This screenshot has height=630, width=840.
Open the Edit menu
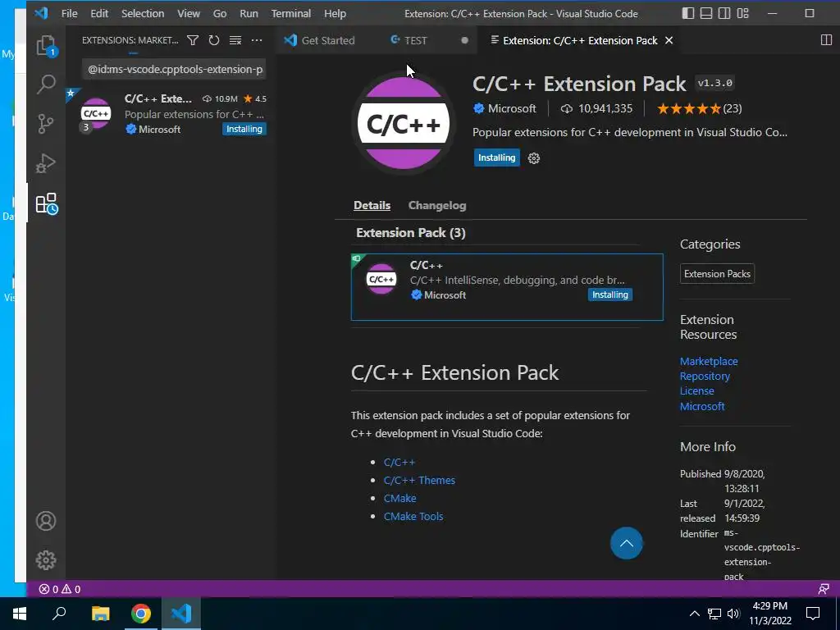(x=99, y=13)
